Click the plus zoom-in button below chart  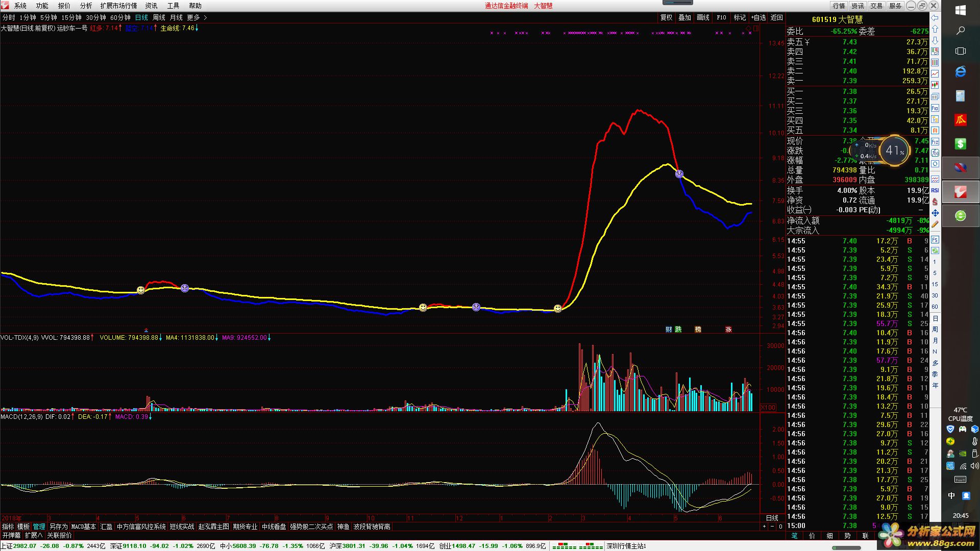(x=764, y=527)
